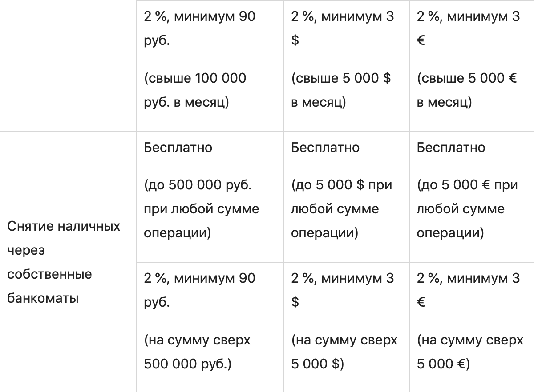534x392 pixels.
Task: Click the "(на сумму сверх 500 000 руб.)" note
Action: tap(197, 352)
